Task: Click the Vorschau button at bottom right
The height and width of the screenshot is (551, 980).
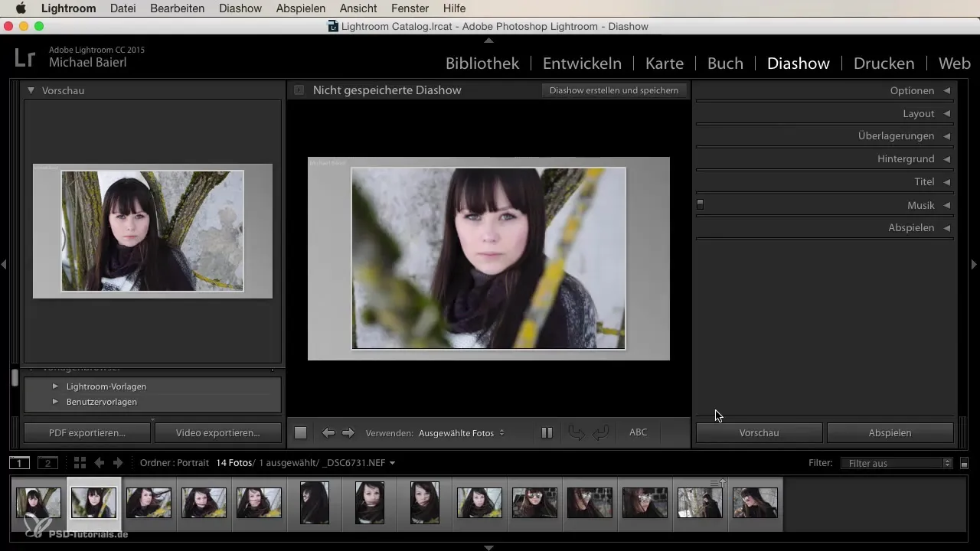Action: click(x=759, y=433)
